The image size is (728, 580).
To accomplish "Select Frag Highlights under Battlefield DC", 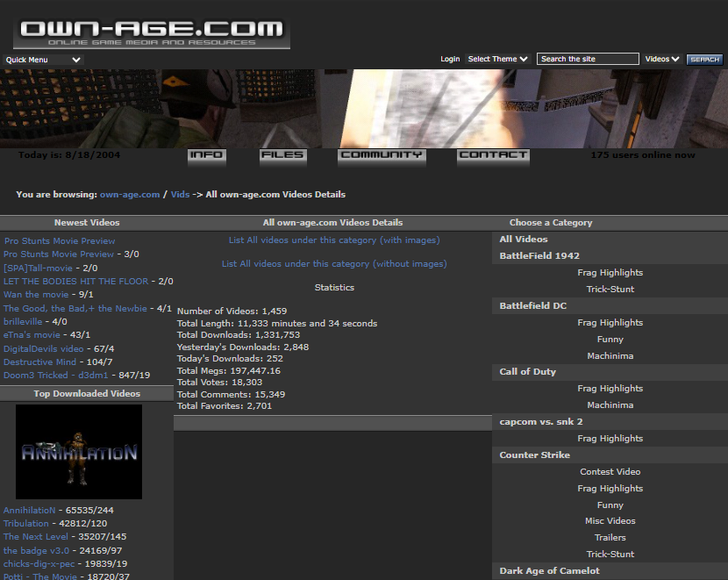I will coord(610,323).
